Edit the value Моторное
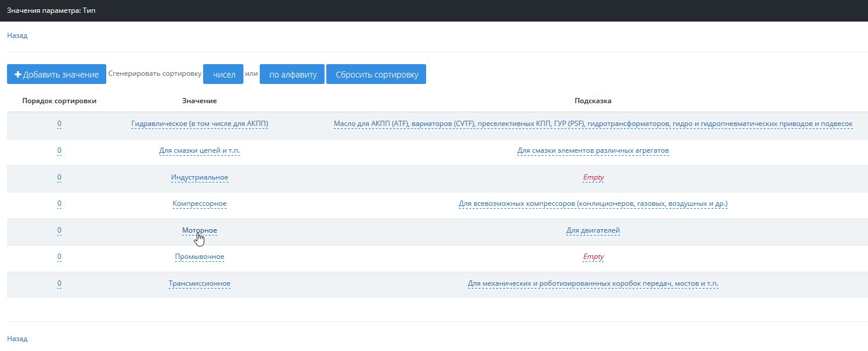Image resolution: width=868 pixels, height=351 pixels. click(x=200, y=230)
